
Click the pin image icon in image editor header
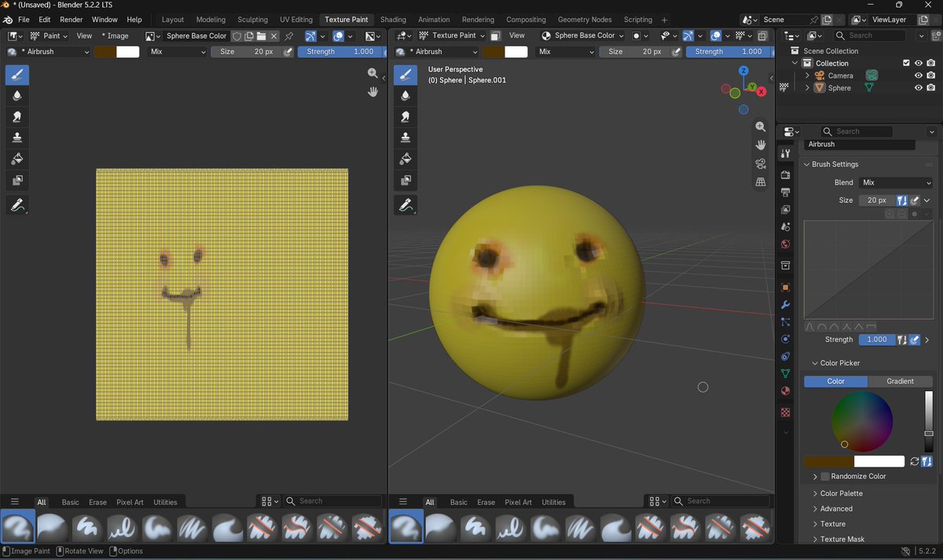click(289, 36)
